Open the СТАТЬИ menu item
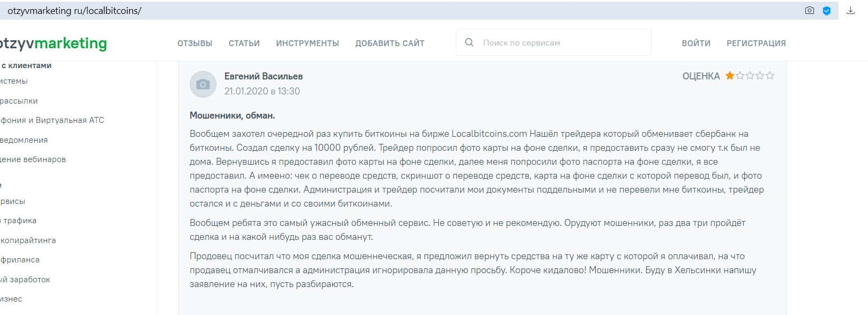The image size is (868, 315). 244,43
